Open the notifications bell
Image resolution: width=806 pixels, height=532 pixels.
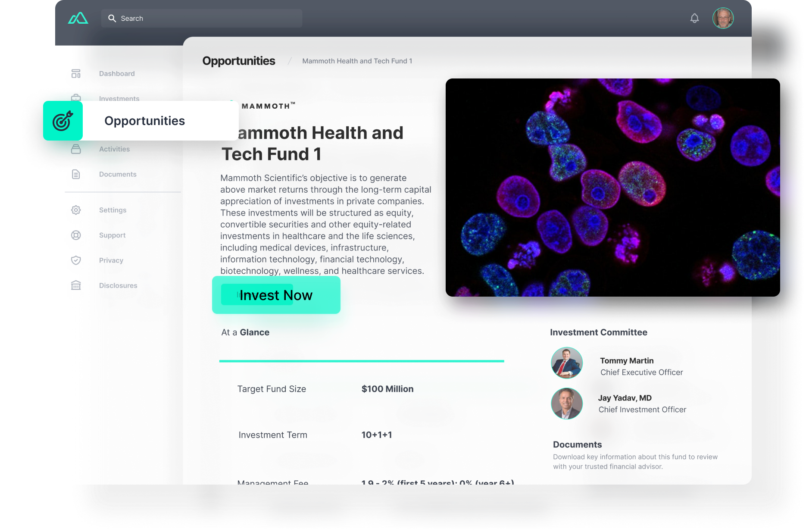click(x=694, y=18)
